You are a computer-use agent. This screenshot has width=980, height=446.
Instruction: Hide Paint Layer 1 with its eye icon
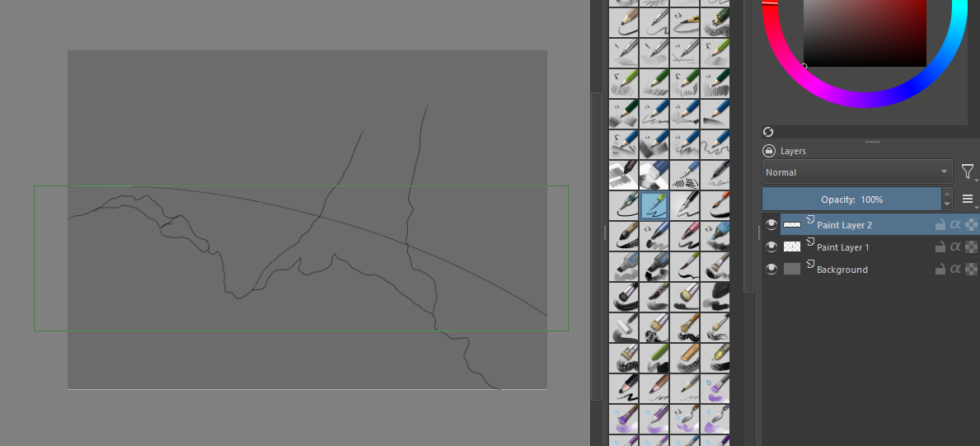point(771,247)
